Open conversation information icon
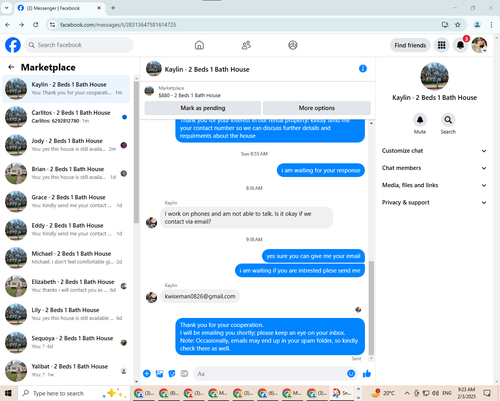This screenshot has height=401, width=500. click(x=363, y=69)
